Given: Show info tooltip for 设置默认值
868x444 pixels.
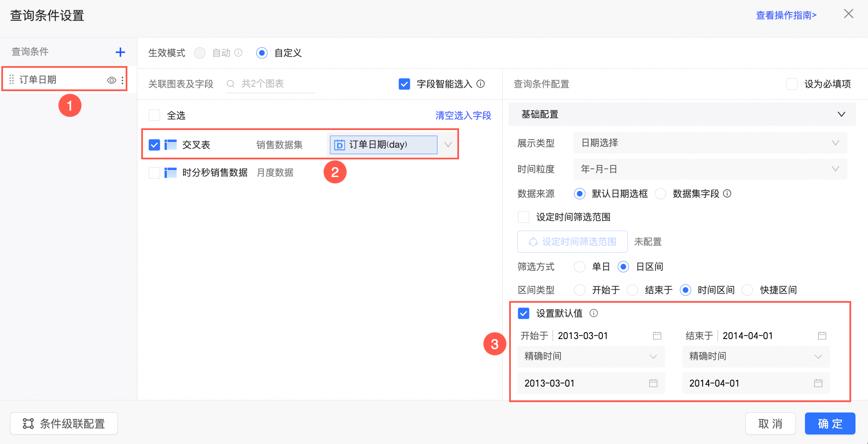Looking at the screenshot, I should click(x=594, y=313).
